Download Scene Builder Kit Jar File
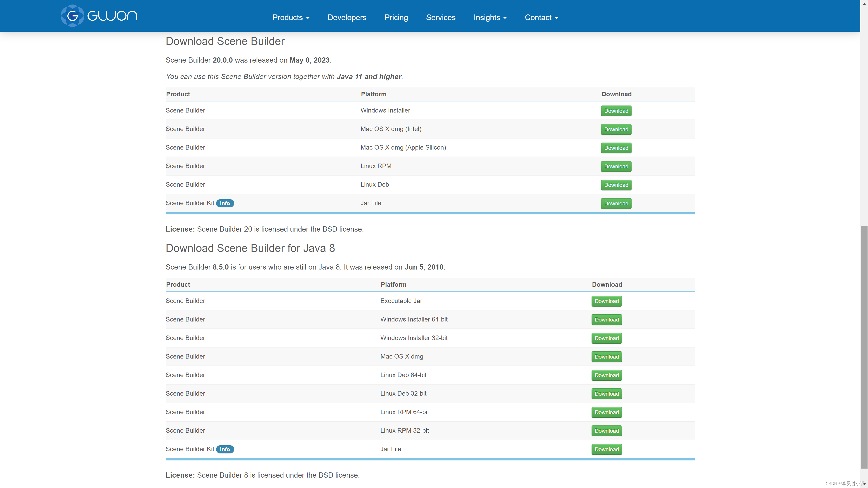 tap(616, 203)
